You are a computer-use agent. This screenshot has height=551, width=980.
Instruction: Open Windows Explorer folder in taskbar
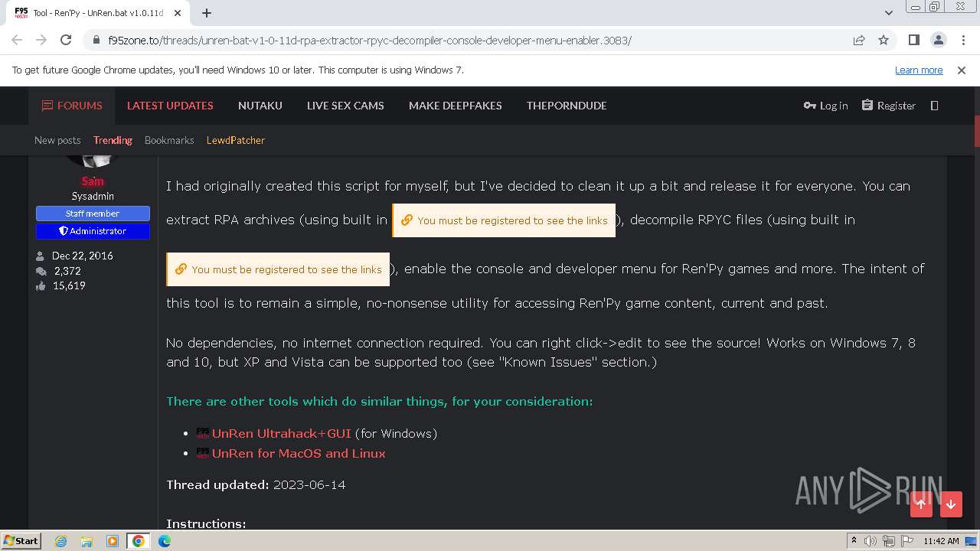(x=87, y=541)
